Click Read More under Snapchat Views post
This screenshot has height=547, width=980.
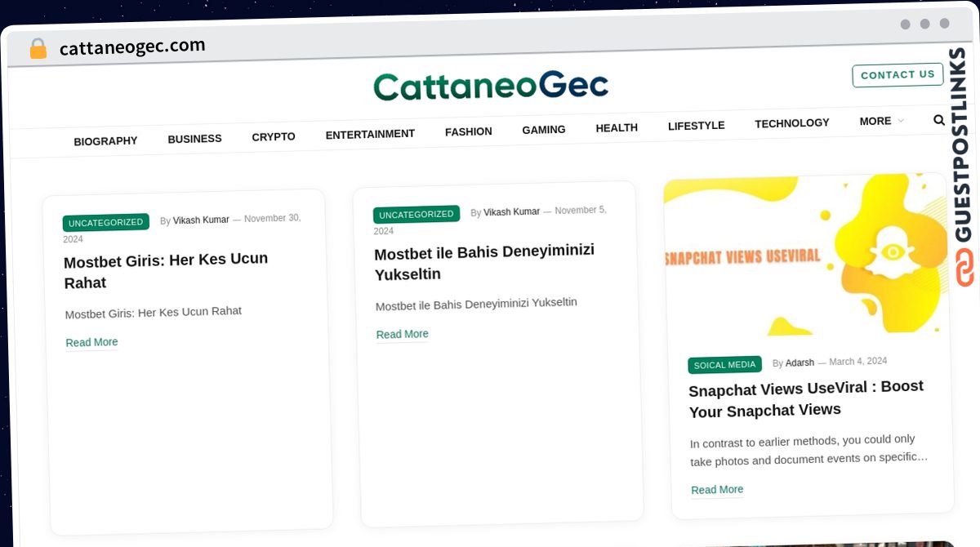(x=717, y=490)
